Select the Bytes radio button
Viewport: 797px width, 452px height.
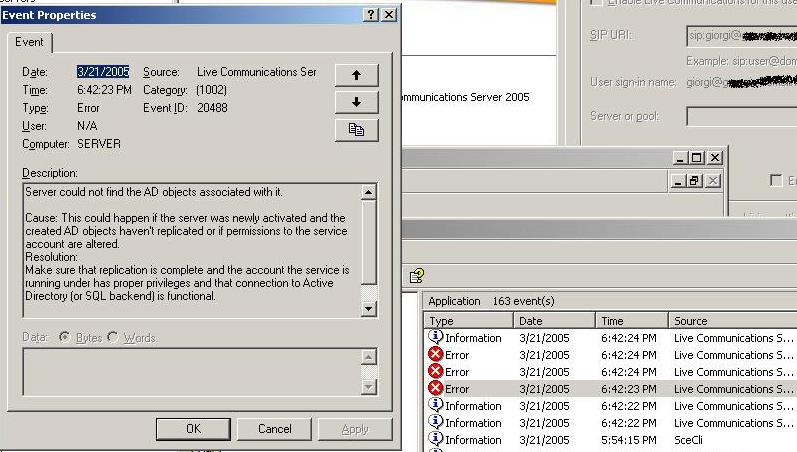(64, 337)
